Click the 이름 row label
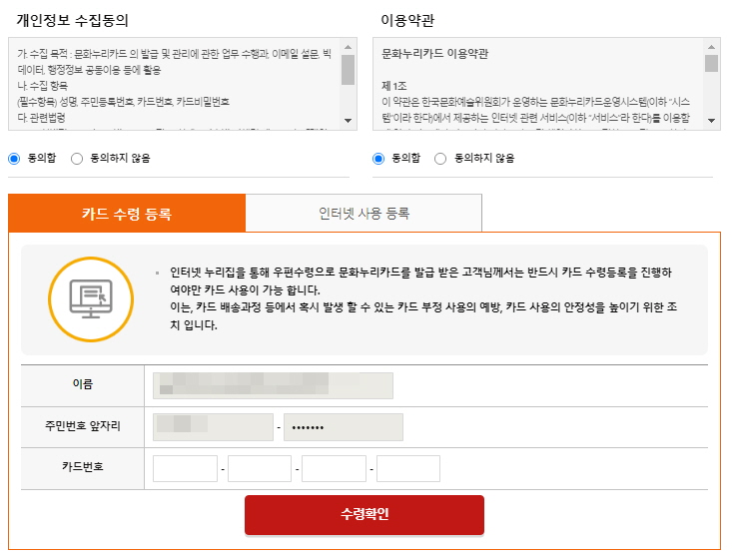Screen dimensions: 732x560 [x=83, y=384]
